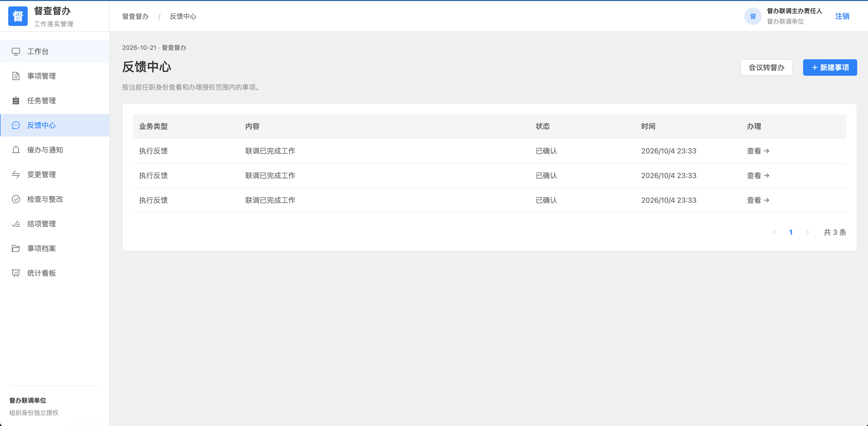Select page 1 in pagination
The image size is (868, 426).
click(791, 232)
